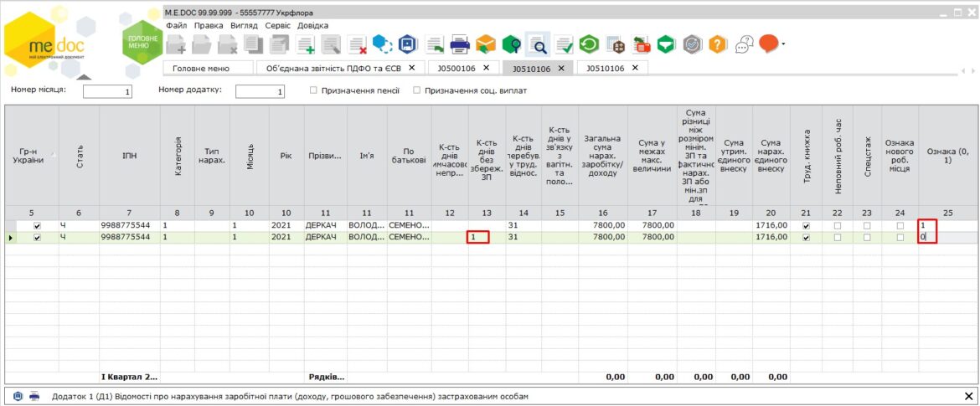Click the tab strip scroll left arrow
980x406 pixels.
964,70
